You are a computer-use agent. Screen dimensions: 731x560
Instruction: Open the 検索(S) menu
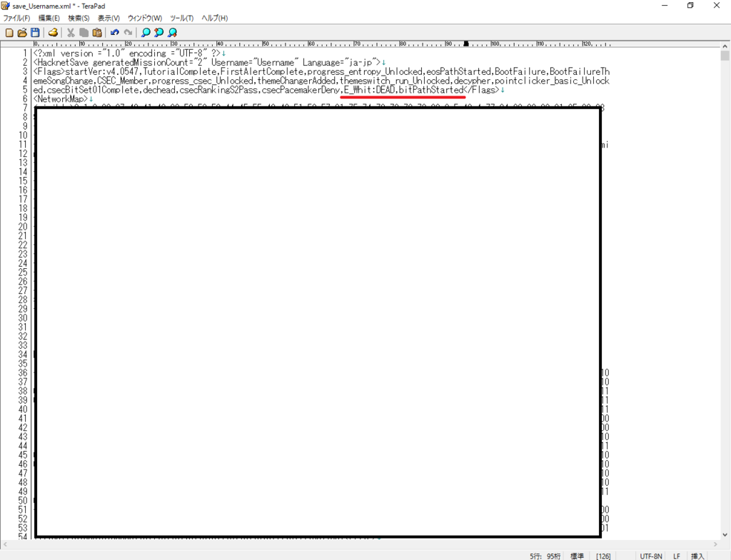[x=79, y=18]
